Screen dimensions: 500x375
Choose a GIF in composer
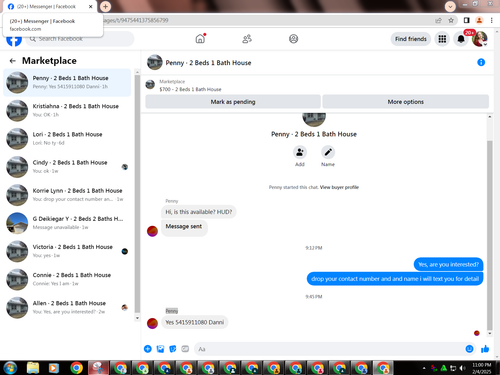[185, 349]
